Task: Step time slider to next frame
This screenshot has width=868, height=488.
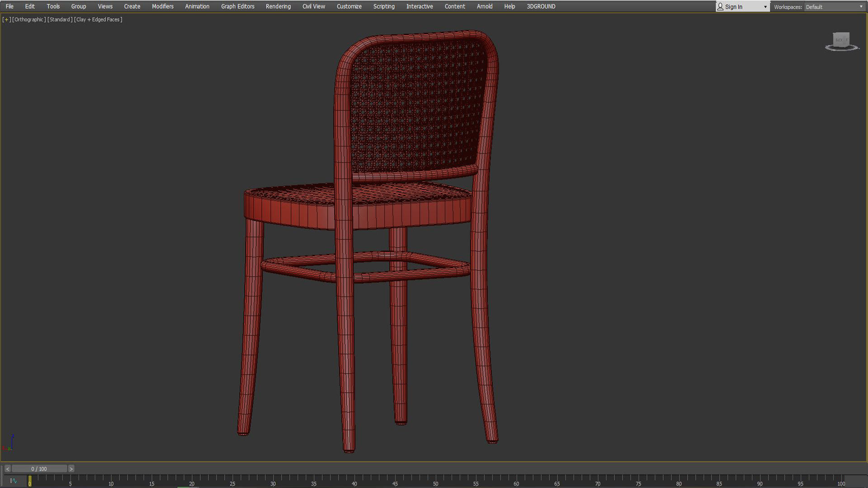Action: pos(71,469)
